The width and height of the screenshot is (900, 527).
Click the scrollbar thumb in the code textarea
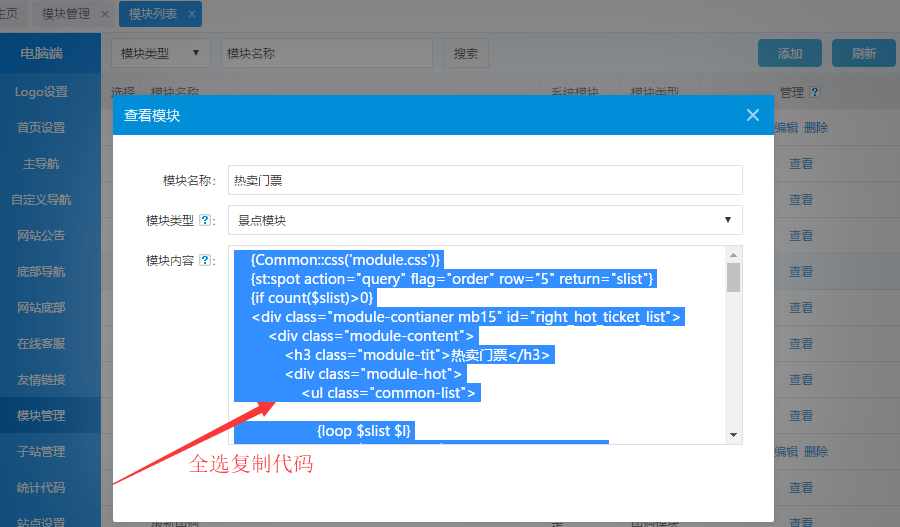click(x=733, y=277)
